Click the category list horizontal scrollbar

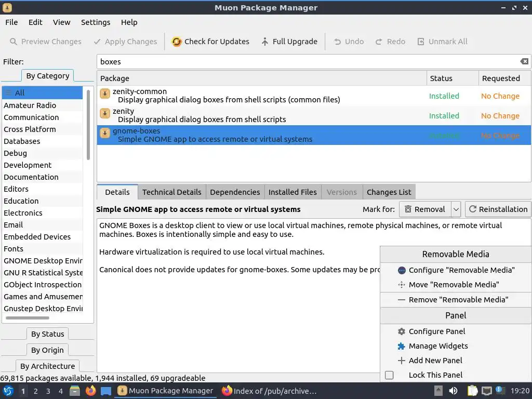tap(28, 318)
